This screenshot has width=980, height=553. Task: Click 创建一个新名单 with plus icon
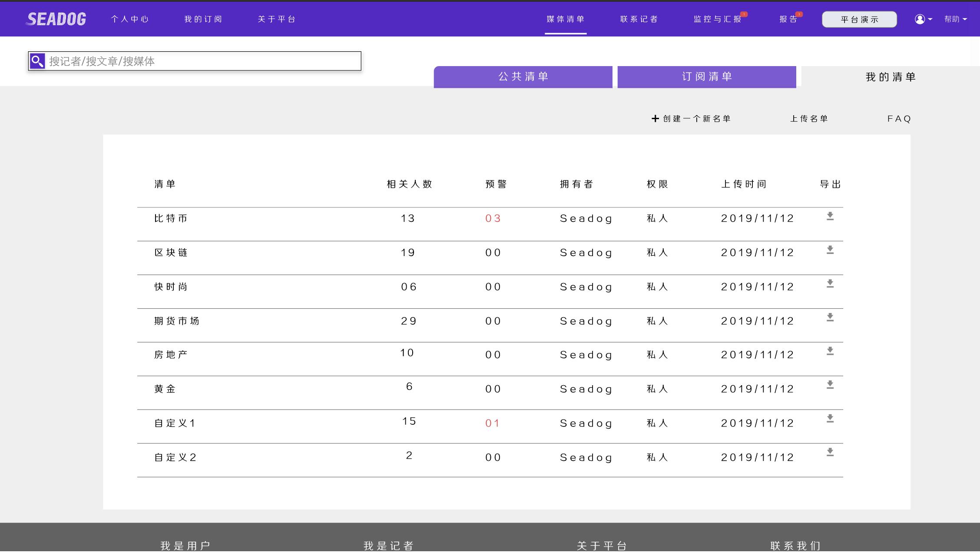click(x=691, y=119)
